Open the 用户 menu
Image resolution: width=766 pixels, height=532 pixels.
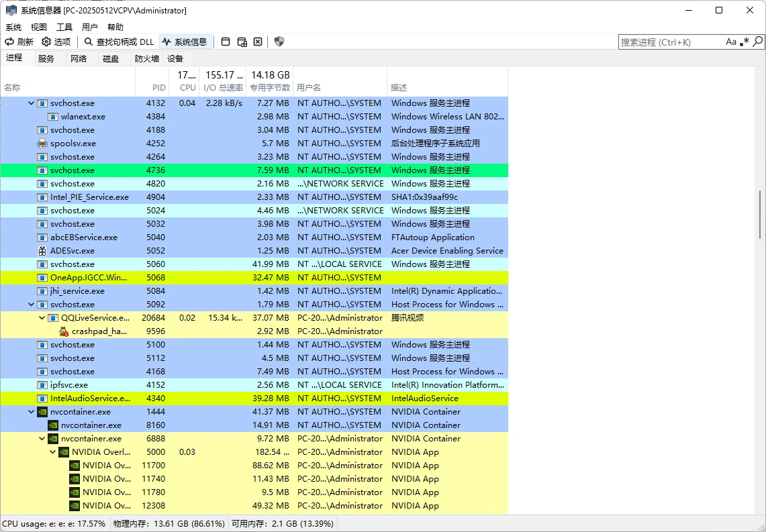coord(89,28)
